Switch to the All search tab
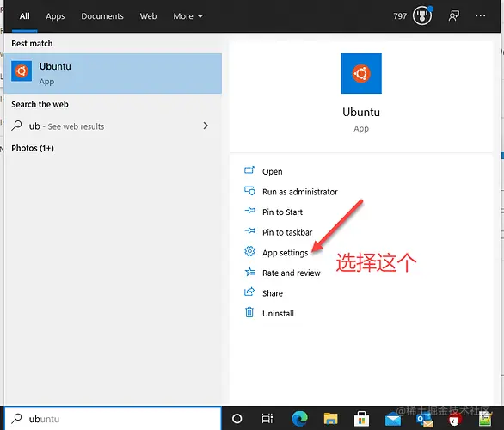This screenshot has height=430, width=504. point(24,16)
